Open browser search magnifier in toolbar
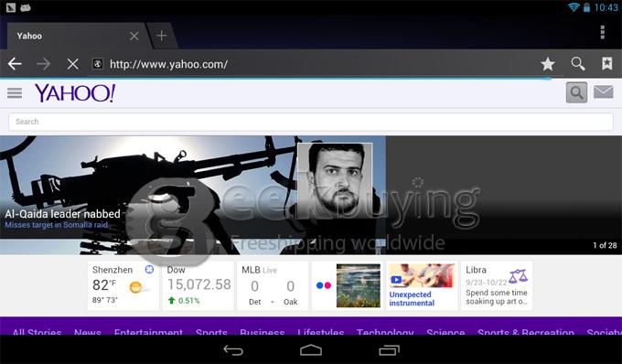The image size is (622, 364). click(577, 63)
